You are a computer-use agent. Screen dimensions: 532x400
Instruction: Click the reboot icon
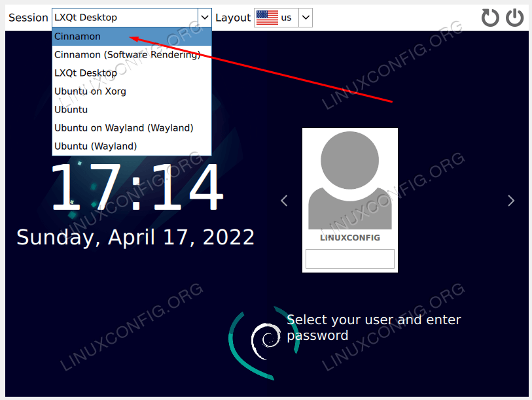point(490,18)
